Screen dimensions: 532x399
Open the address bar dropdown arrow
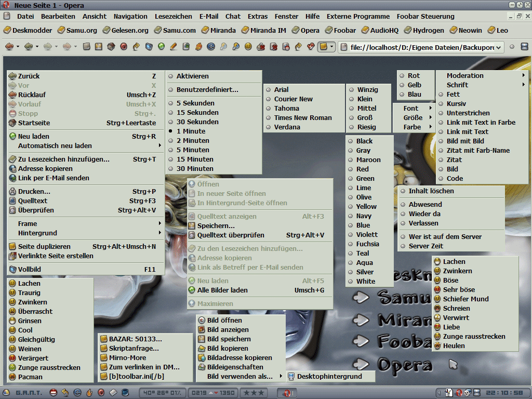tap(498, 47)
